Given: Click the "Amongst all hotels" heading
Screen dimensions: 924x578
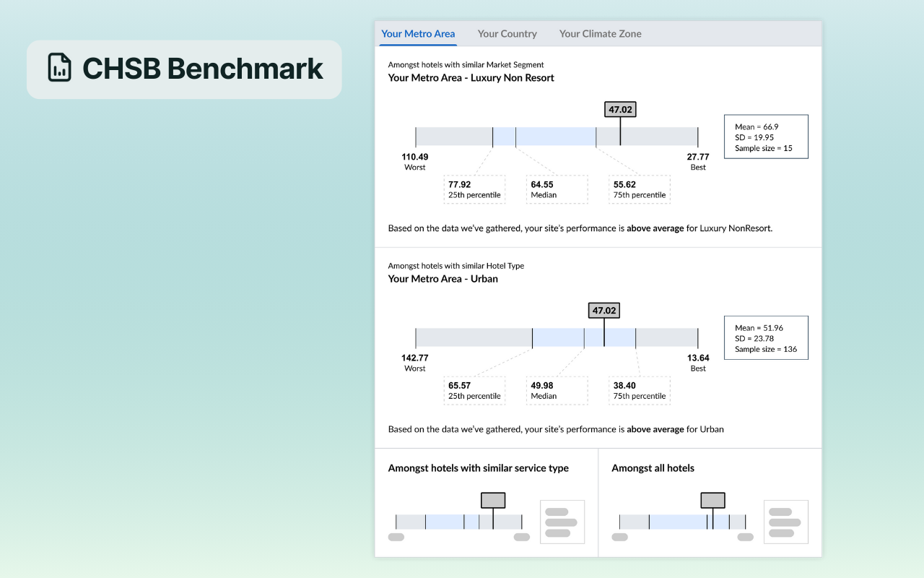Looking at the screenshot, I should (653, 468).
